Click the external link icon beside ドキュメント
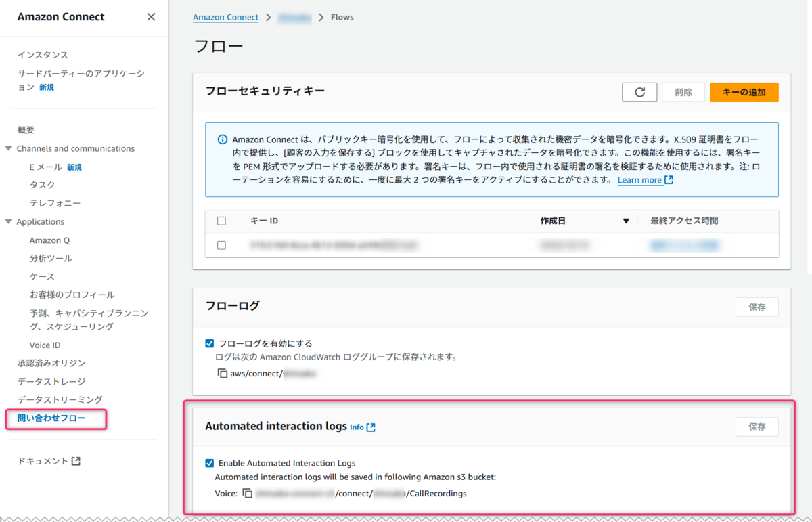 [x=76, y=461]
